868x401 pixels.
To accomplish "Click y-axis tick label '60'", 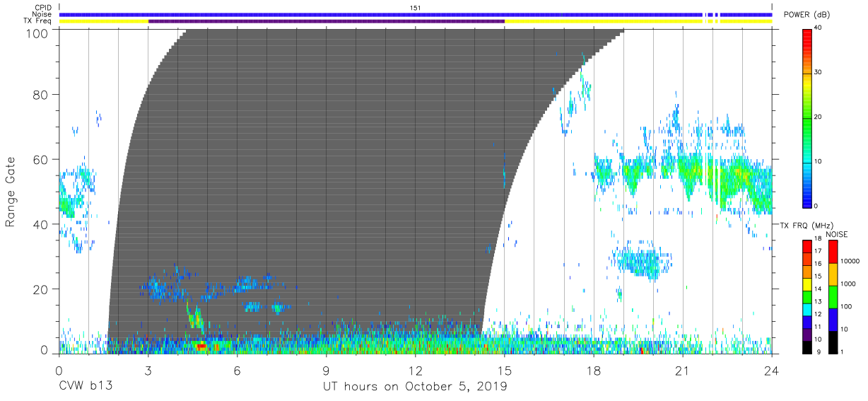I will (x=40, y=159).
